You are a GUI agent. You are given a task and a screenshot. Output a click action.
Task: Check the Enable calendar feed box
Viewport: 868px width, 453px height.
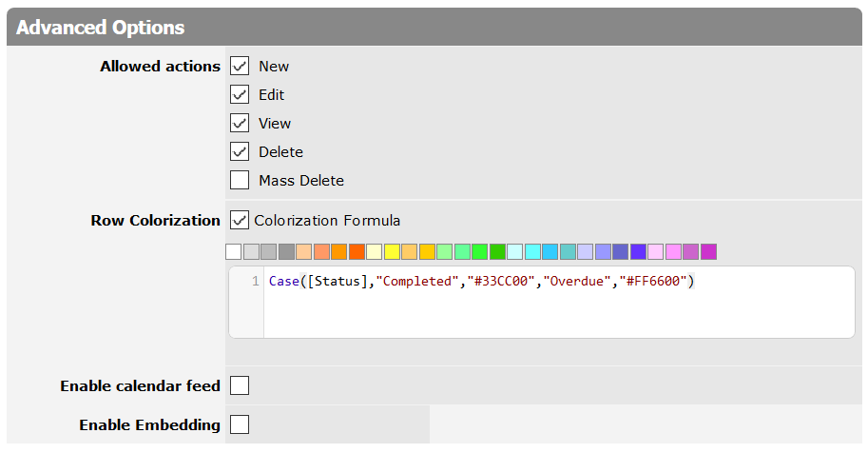pos(240,385)
